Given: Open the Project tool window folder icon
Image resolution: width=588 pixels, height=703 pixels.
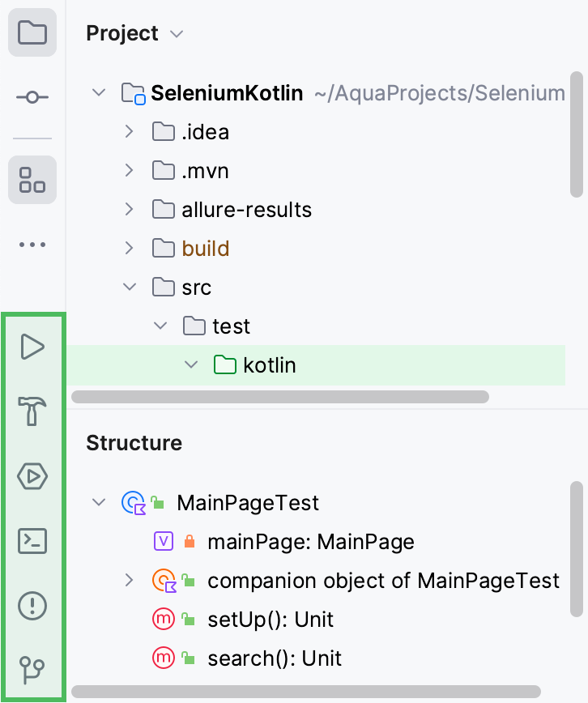Looking at the screenshot, I should [32, 33].
